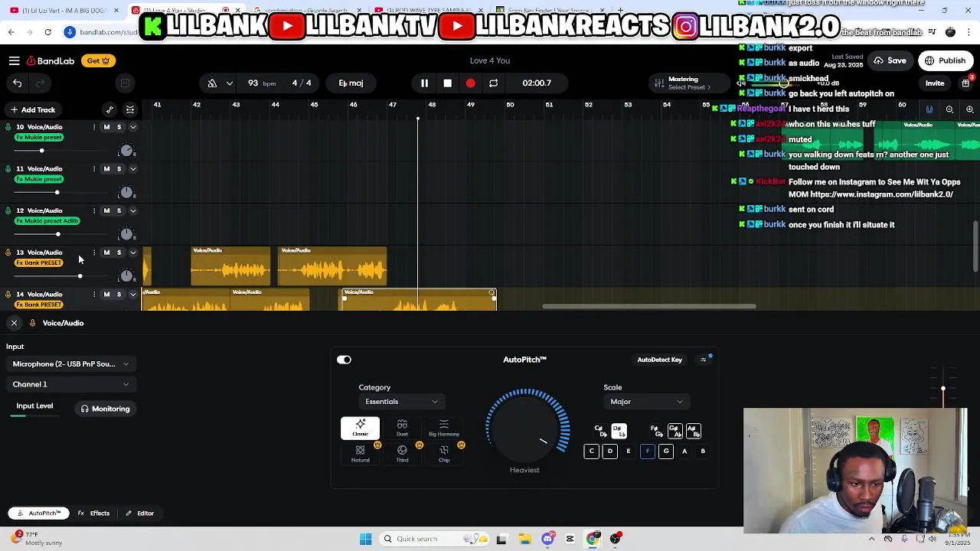This screenshot has width=980, height=551.
Task: Open the Fx Mukie preset on track 10
Action: pyautogui.click(x=39, y=138)
